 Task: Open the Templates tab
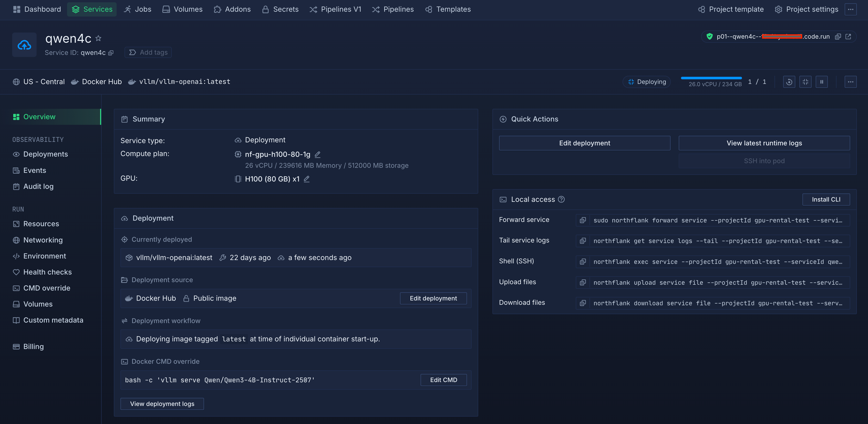click(x=448, y=9)
